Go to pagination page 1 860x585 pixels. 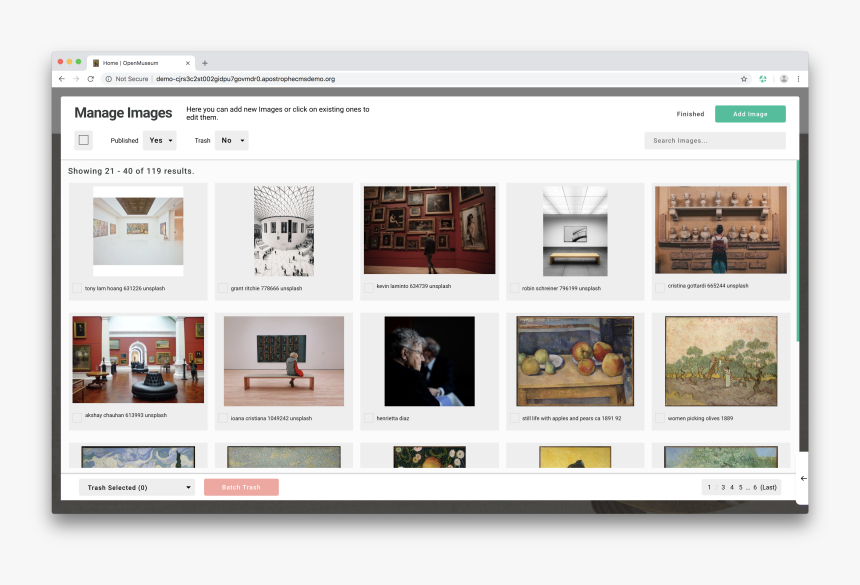pyautogui.click(x=709, y=487)
